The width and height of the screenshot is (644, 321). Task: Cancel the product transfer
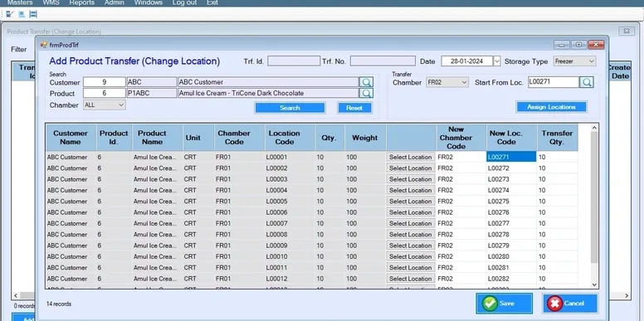[x=570, y=304]
